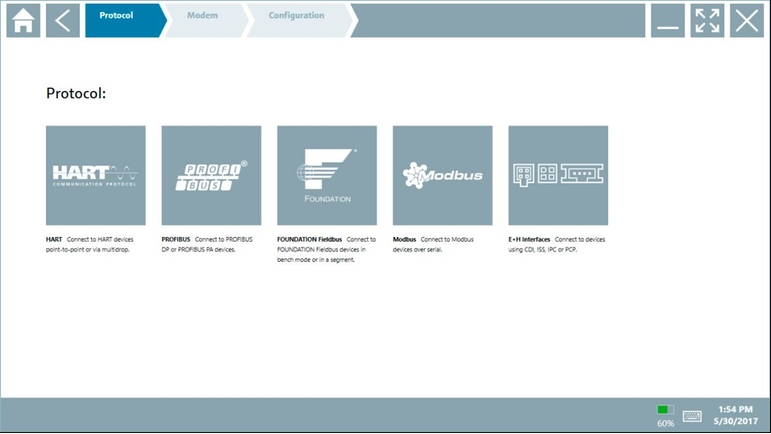The image size is (771, 434).
Task: Check the battery status indicator
Action: point(665,409)
